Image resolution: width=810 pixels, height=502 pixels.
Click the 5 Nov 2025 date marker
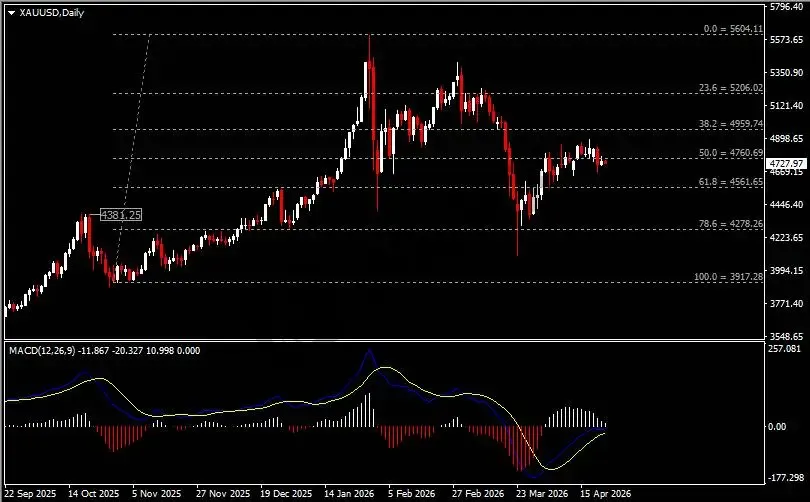[157, 494]
